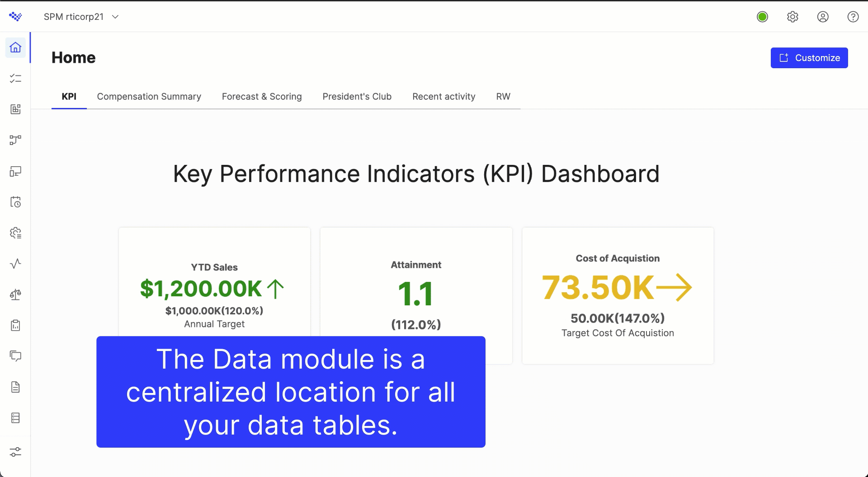This screenshot has height=477, width=868.
Task: Open the help question mark icon
Action: [x=853, y=17]
